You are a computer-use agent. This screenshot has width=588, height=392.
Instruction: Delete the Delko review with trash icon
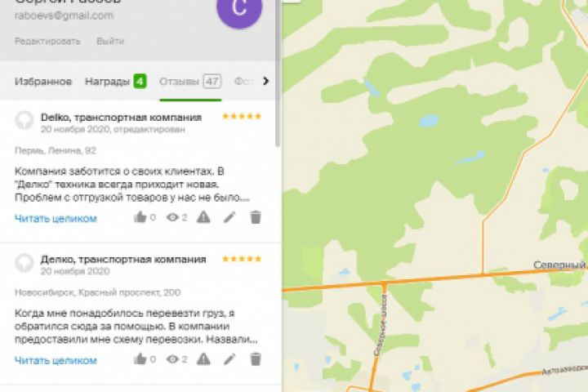pos(256,216)
